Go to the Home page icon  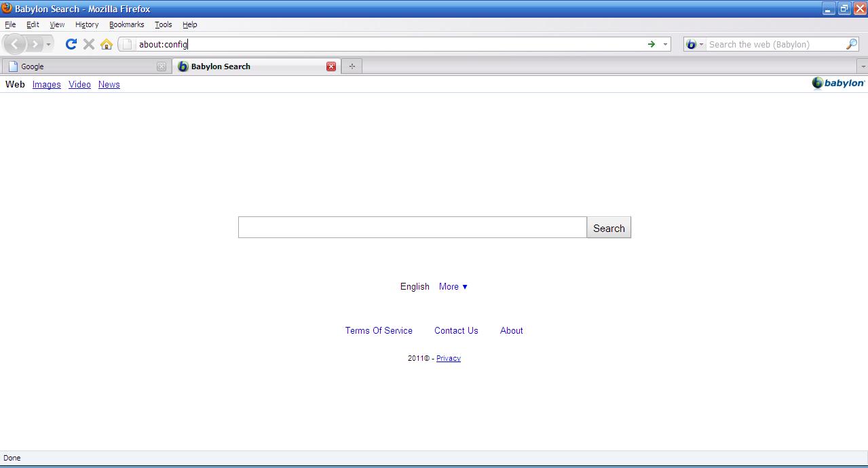107,44
